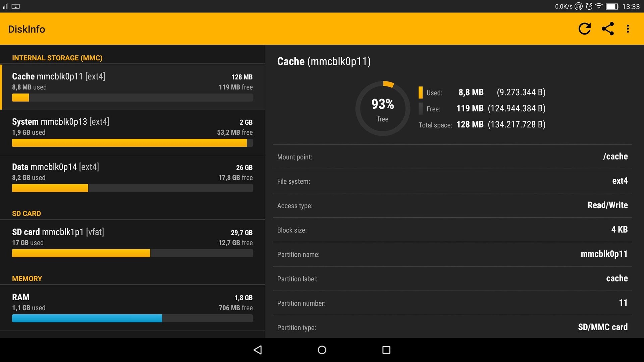Tap the Used 8,8 MB value

click(x=471, y=92)
